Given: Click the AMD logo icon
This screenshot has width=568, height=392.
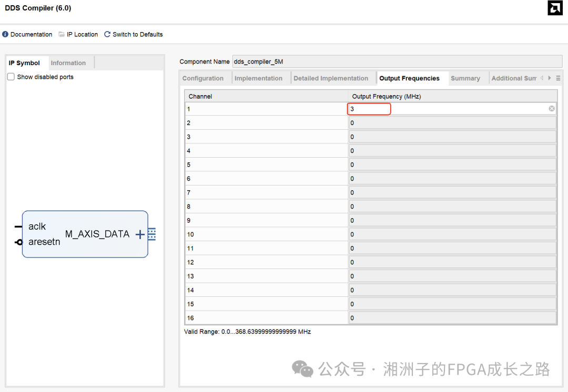Looking at the screenshot, I should click(x=555, y=8).
